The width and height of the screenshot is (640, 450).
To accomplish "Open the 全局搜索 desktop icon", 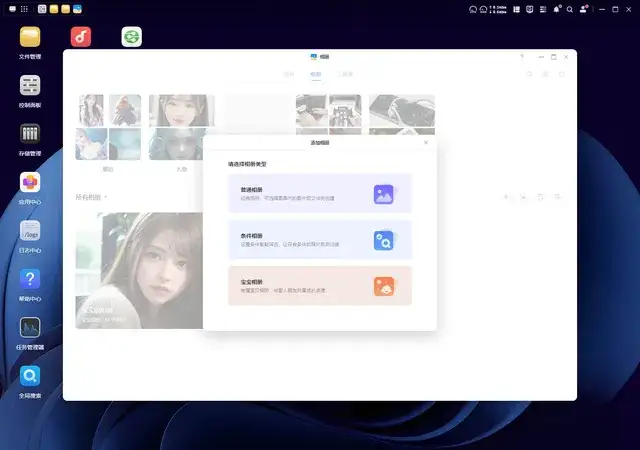I will pyautogui.click(x=30, y=376).
